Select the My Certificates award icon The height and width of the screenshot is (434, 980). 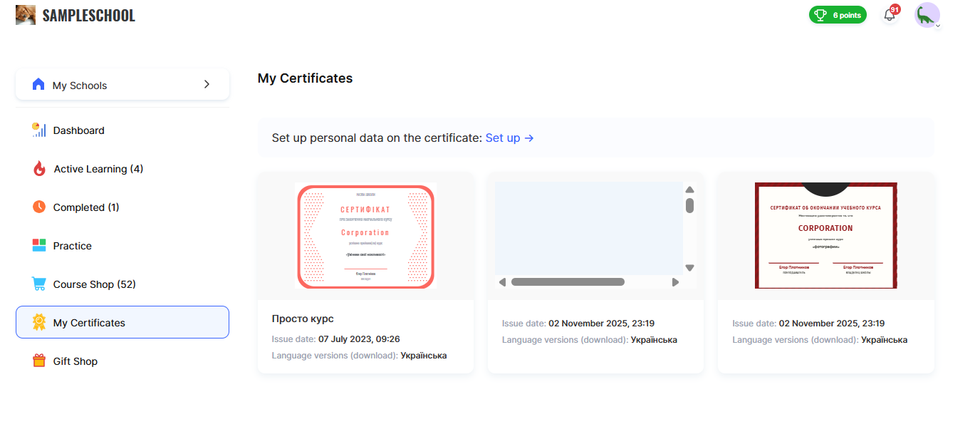(39, 323)
